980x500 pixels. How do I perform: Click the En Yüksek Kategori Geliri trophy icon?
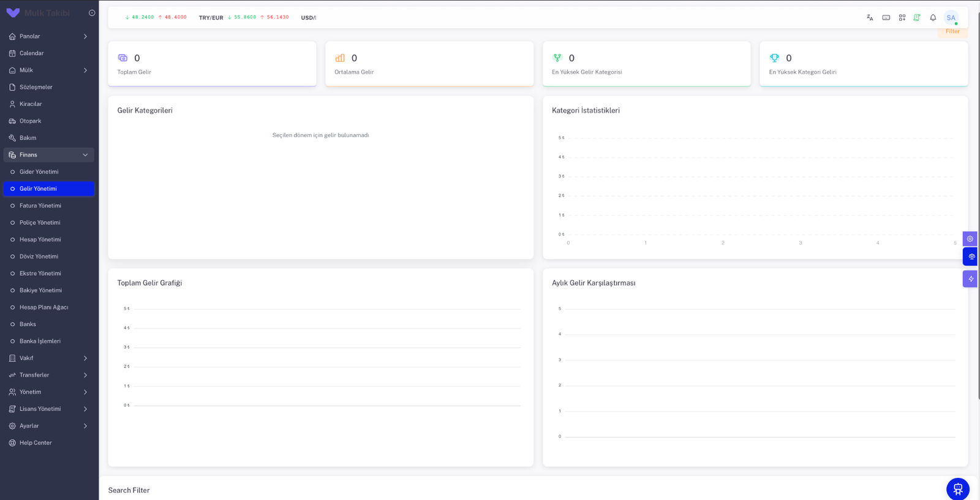click(x=774, y=58)
